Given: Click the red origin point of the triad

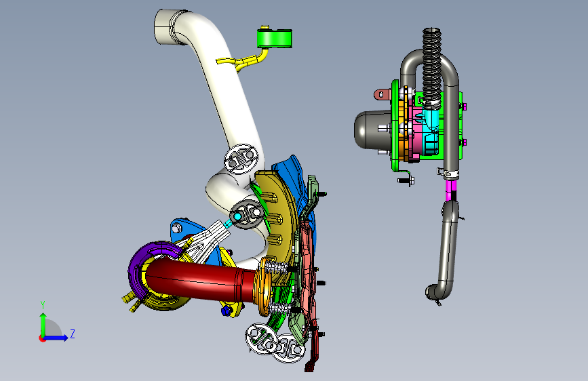Looking at the screenshot, I should pos(42,338).
